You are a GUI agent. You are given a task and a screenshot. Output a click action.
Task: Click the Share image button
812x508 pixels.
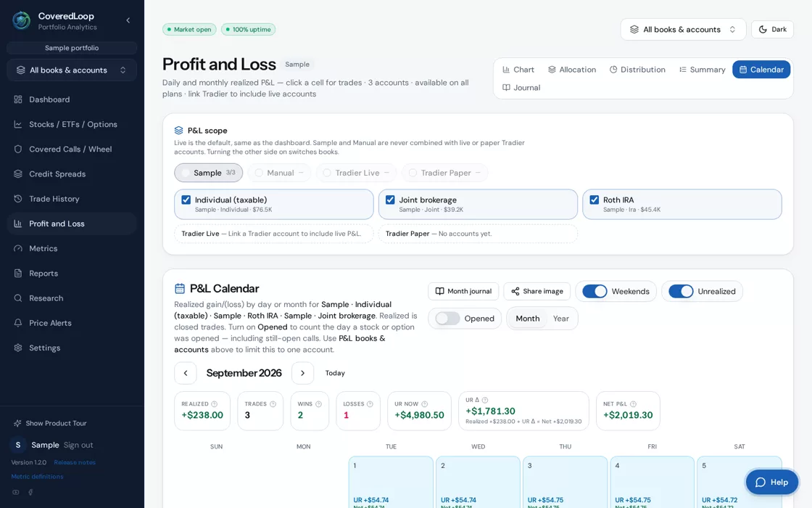click(537, 291)
